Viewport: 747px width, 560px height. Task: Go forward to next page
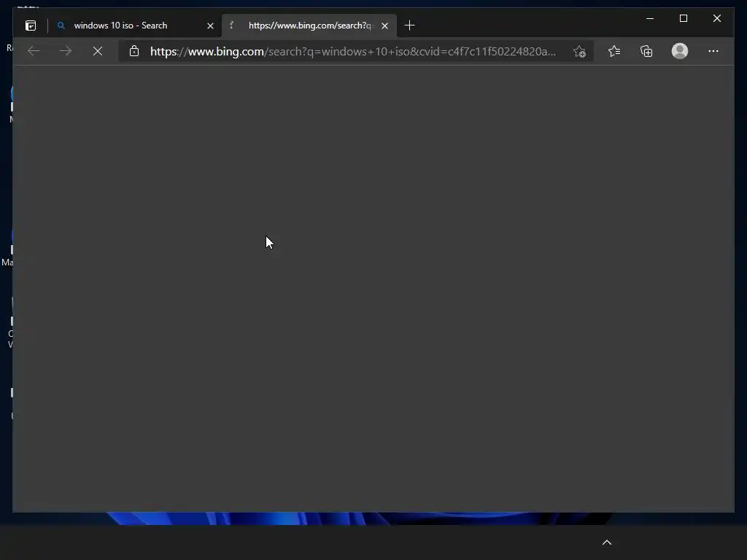(66, 51)
